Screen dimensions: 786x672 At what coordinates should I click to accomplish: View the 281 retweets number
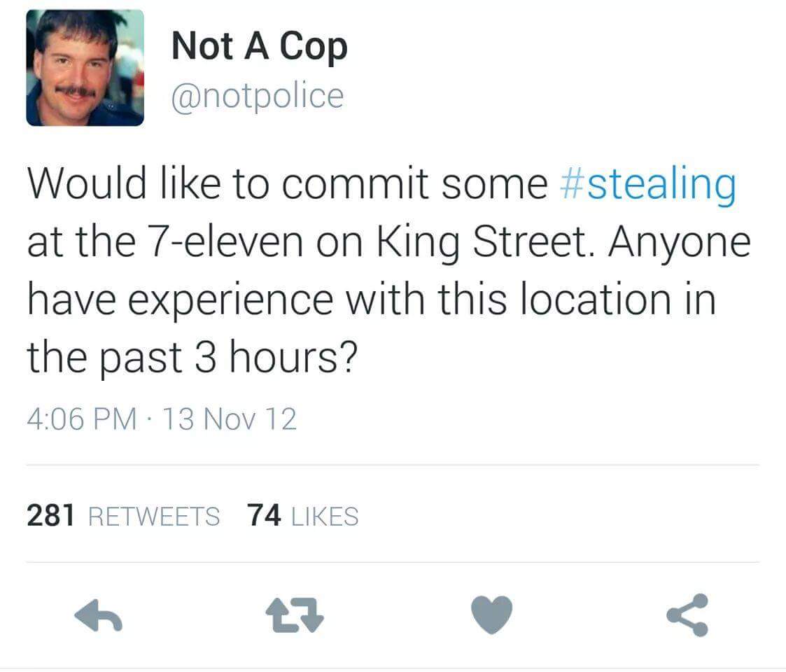50,515
